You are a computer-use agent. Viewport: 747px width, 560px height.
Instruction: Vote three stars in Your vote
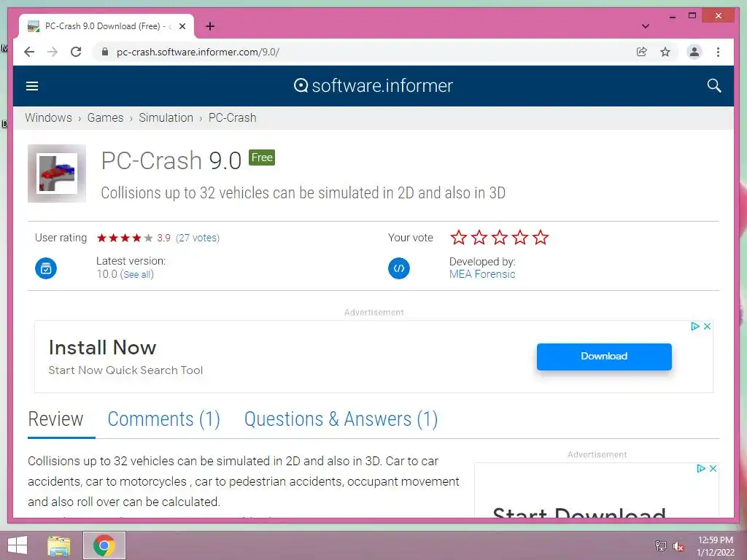[x=500, y=237]
